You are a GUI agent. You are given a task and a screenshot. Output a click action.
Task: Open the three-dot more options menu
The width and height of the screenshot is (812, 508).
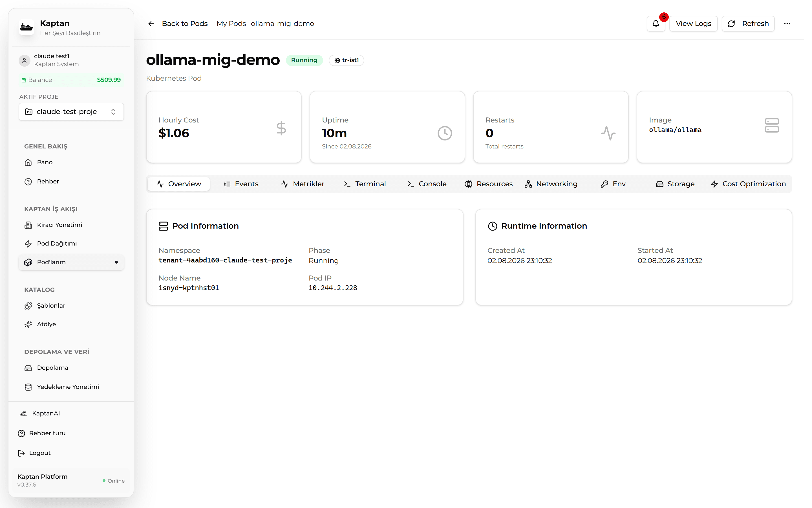tap(787, 23)
